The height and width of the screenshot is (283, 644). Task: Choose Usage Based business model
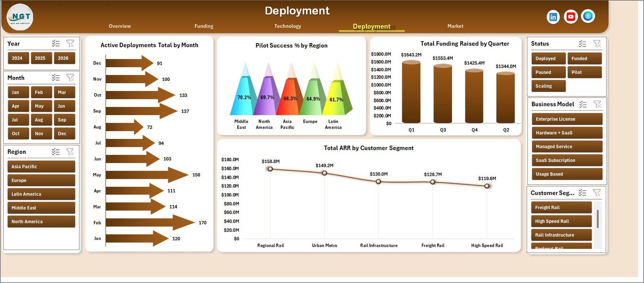pyautogui.click(x=567, y=174)
